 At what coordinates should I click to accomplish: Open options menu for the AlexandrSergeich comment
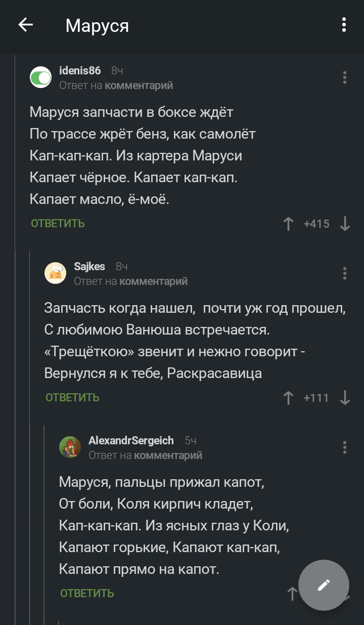pyautogui.click(x=344, y=447)
